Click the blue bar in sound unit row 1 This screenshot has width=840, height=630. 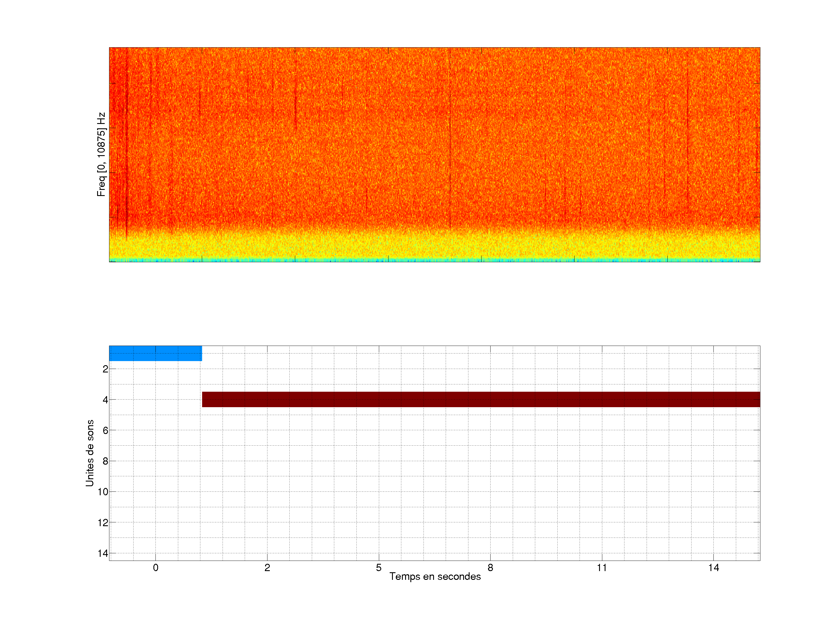[155, 353]
